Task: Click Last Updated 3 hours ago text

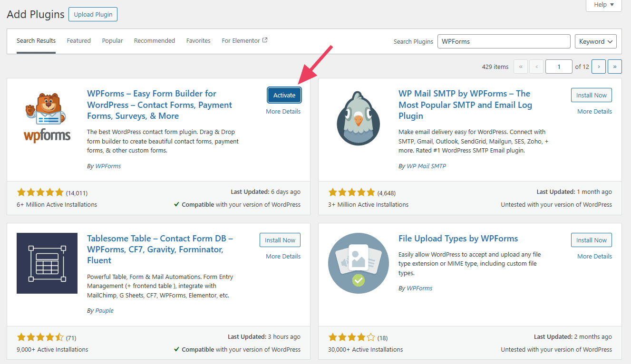Action: click(x=264, y=336)
